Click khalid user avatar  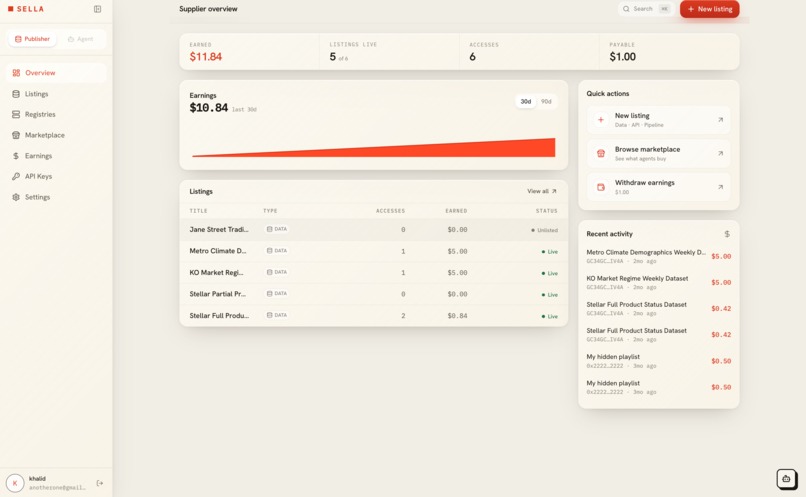coord(15,483)
